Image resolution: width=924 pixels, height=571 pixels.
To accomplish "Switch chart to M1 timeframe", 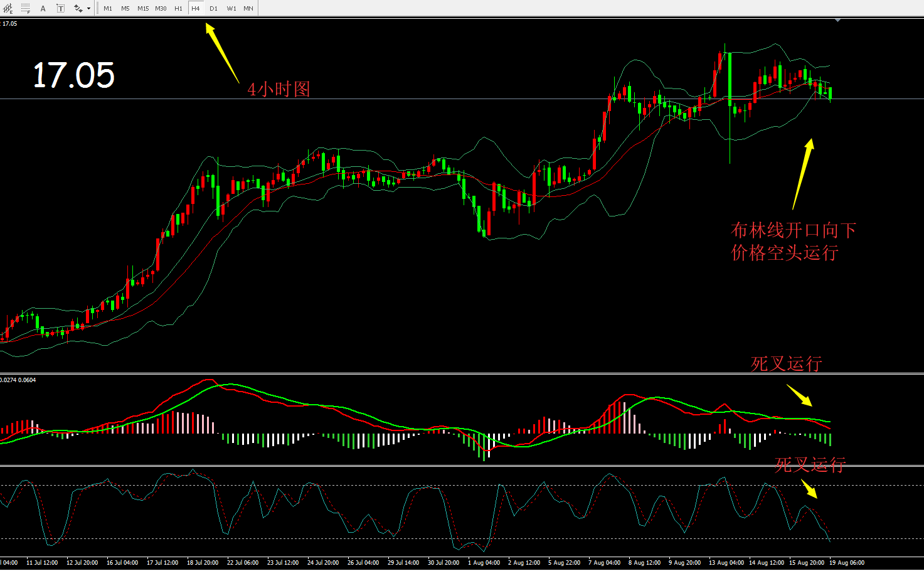I will 108,8.
